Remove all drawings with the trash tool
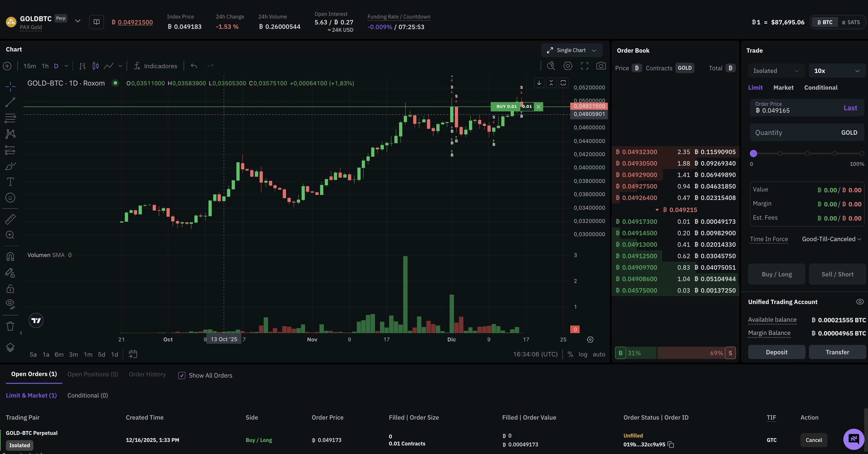The image size is (868, 454). pyautogui.click(x=10, y=326)
